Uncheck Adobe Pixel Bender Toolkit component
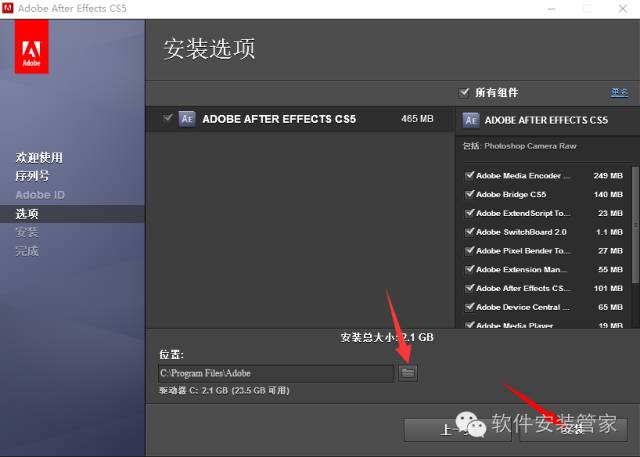This screenshot has width=640, height=457. pyautogui.click(x=469, y=251)
